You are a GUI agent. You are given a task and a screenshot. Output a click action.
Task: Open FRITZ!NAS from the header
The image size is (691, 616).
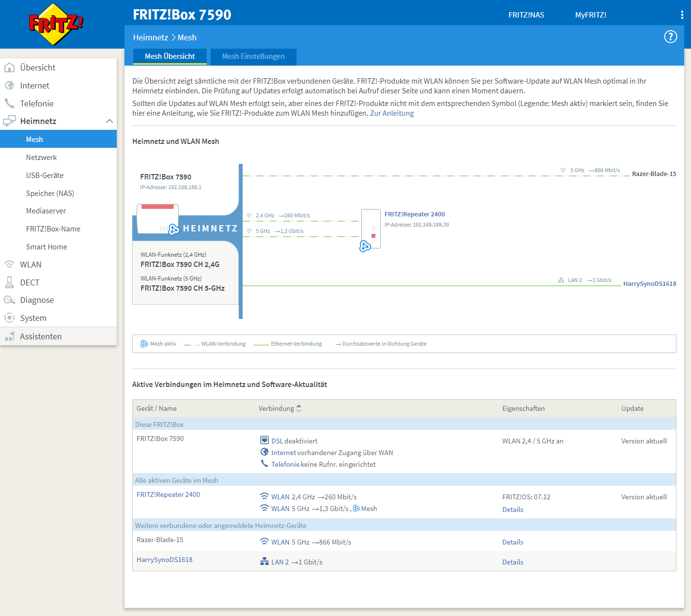[526, 15]
